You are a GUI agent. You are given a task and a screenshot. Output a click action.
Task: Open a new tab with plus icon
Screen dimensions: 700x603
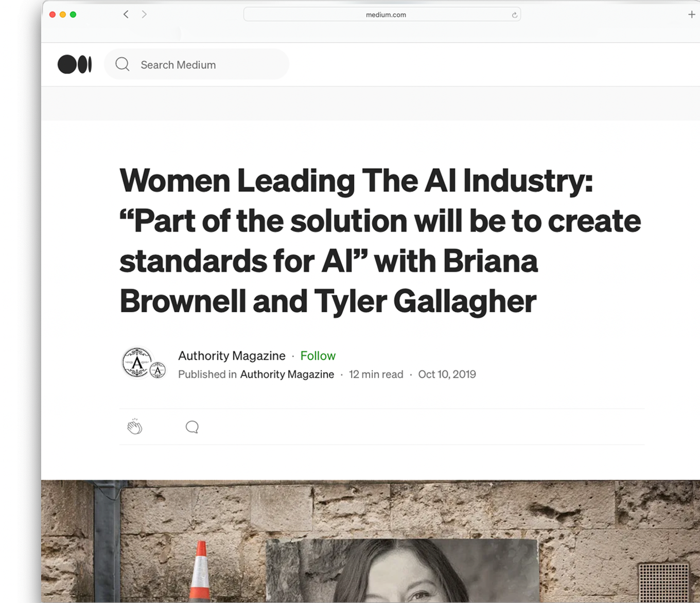click(x=692, y=14)
